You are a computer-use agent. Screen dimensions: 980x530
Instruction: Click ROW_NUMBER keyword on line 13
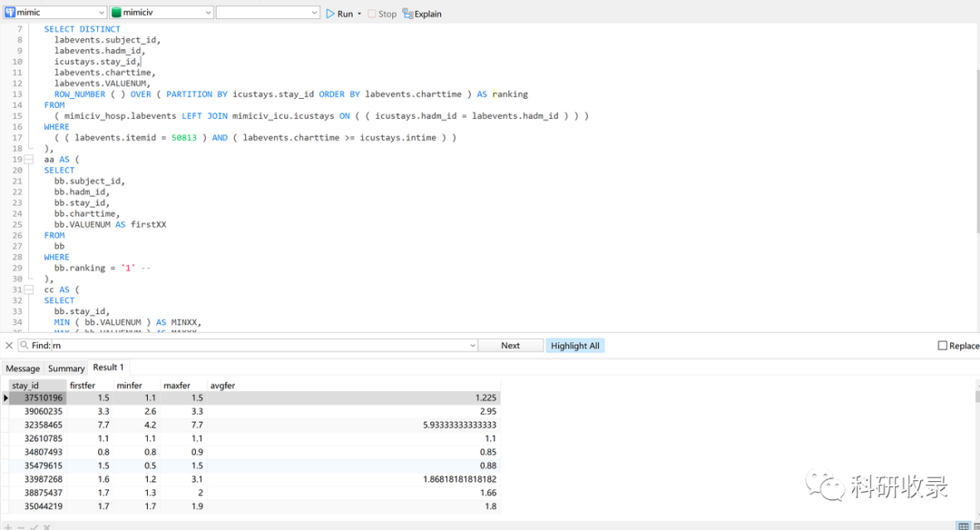tap(79, 94)
